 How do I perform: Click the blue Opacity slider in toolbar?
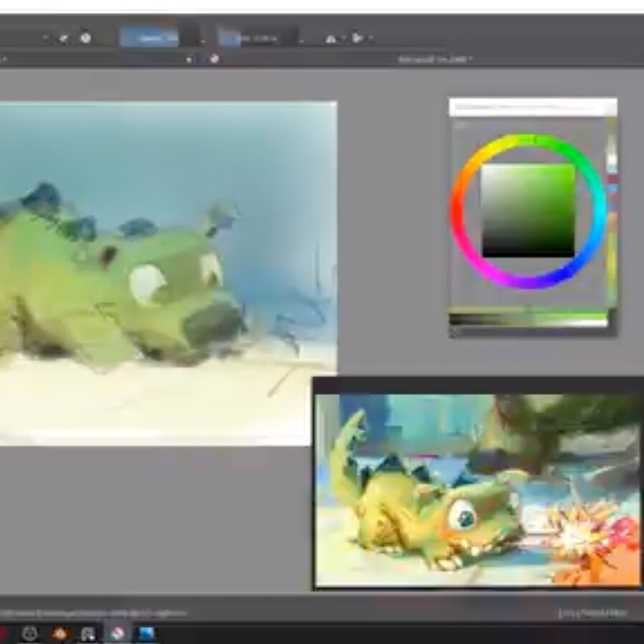[x=149, y=37]
